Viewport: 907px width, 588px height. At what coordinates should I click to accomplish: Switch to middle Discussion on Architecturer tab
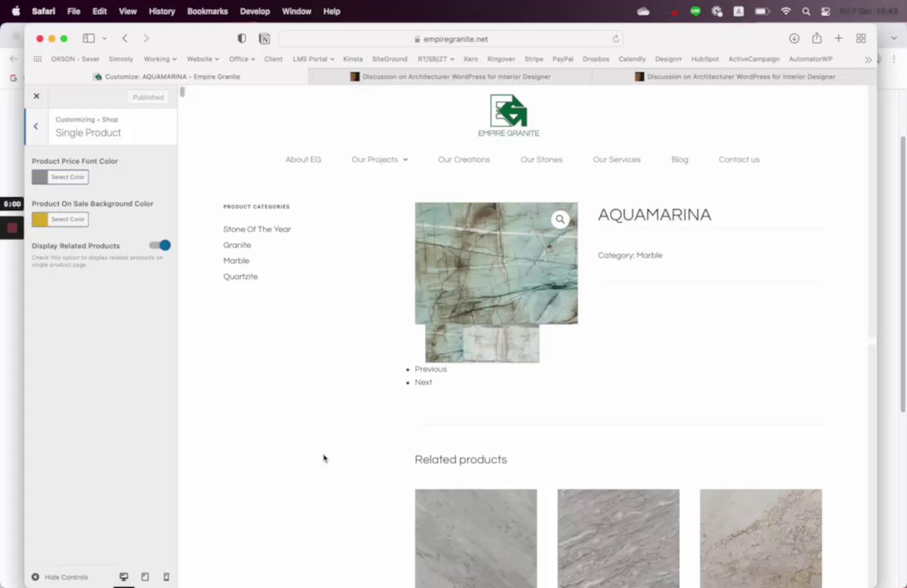coord(450,76)
